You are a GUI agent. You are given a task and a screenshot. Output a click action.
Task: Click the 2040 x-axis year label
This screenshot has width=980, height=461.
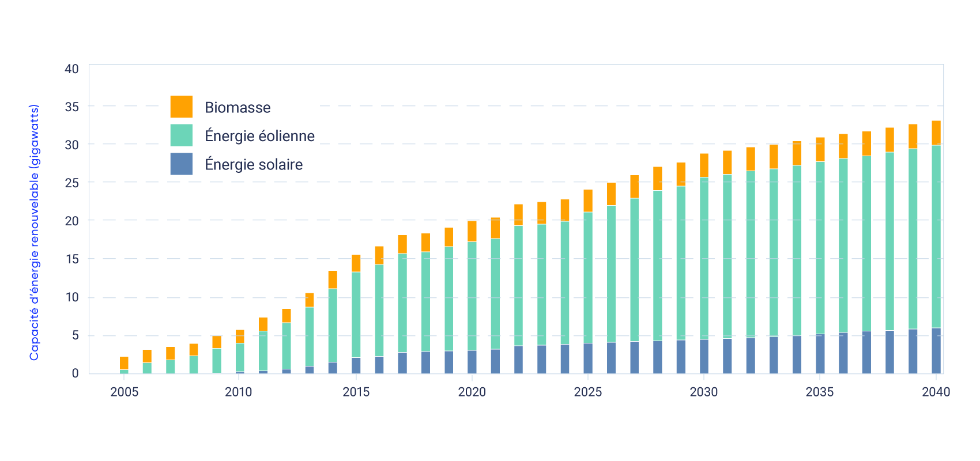click(936, 392)
